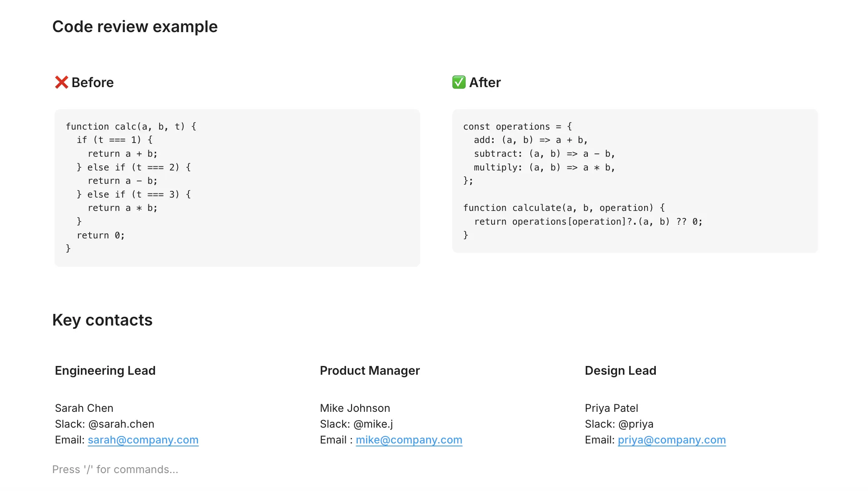Open the mike@company.com email link
The height and width of the screenshot is (491, 868).
(409, 440)
